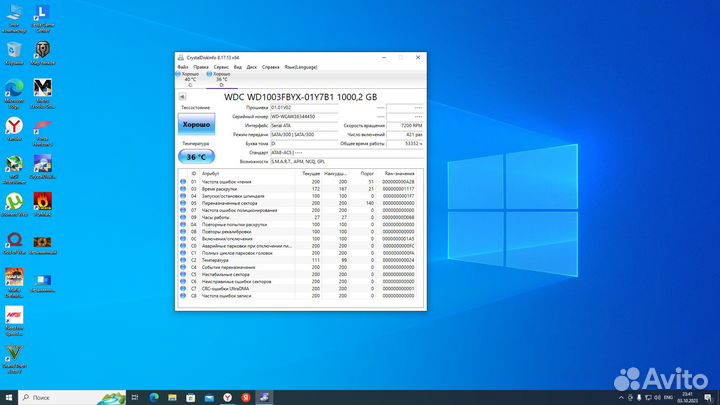720x405 pixels.
Task: Click the Raw-значения column header
Action: [399, 174]
